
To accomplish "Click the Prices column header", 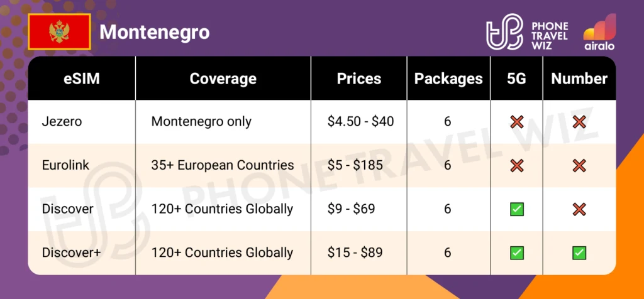I will click(x=359, y=79).
